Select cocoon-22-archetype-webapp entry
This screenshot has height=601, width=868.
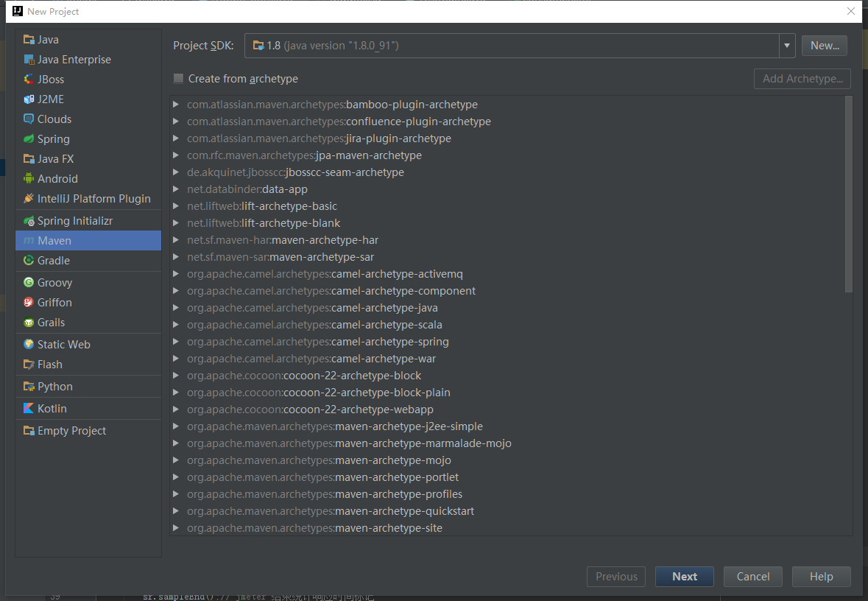point(310,410)
